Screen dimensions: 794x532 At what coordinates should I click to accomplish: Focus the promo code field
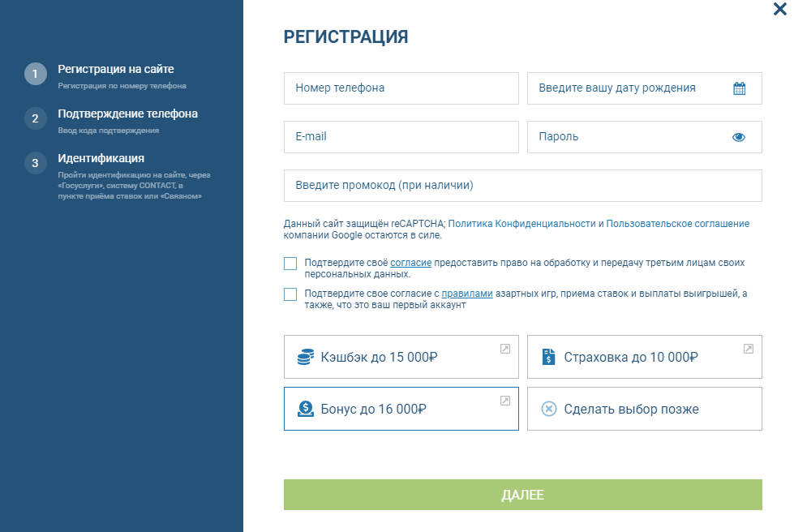[x=522, y=186]
